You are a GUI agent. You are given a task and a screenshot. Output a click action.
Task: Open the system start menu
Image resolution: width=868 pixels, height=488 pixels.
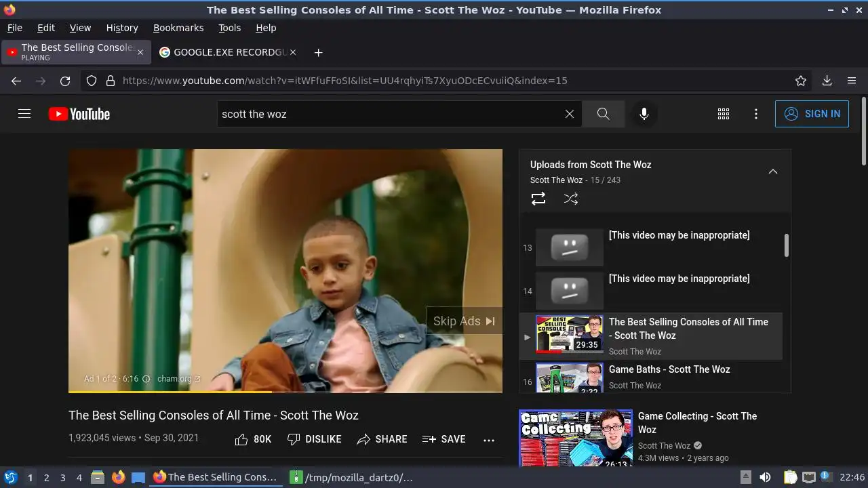click(10, 477)
